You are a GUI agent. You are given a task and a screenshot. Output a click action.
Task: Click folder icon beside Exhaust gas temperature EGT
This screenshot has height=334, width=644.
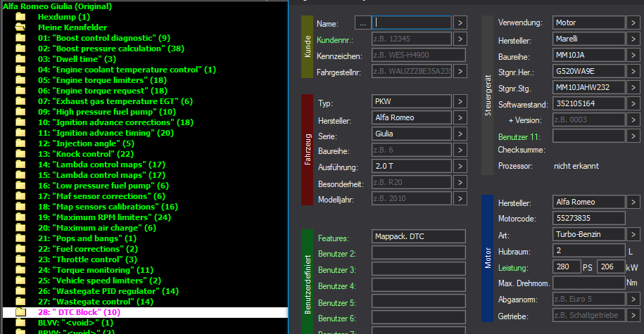click(20, 101)
